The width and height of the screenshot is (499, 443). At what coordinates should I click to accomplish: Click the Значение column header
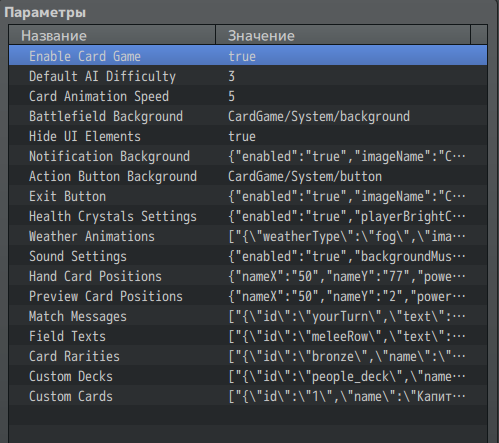tap(343, 35)
